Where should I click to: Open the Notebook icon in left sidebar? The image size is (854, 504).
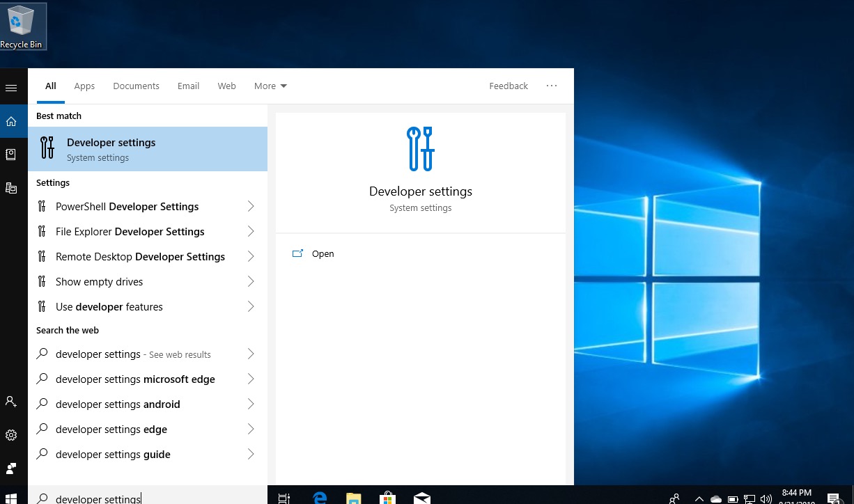[x=11, y=155]
